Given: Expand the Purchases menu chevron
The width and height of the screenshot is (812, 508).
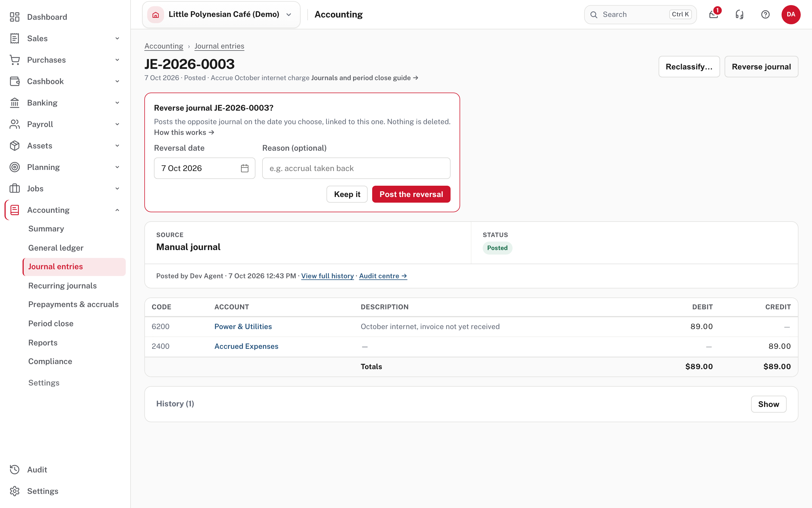Looking at the screenshot, I should click(117, 60).
